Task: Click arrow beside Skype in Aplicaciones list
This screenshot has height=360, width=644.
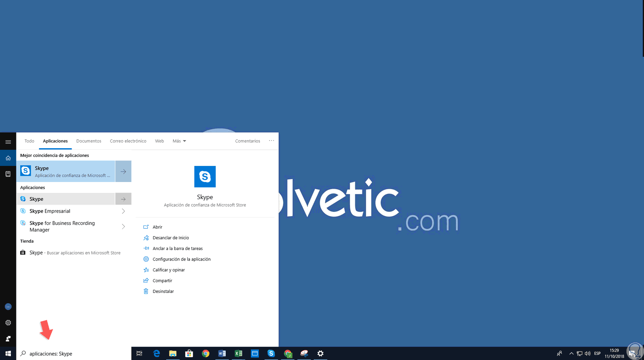Action: coord(124,199)
